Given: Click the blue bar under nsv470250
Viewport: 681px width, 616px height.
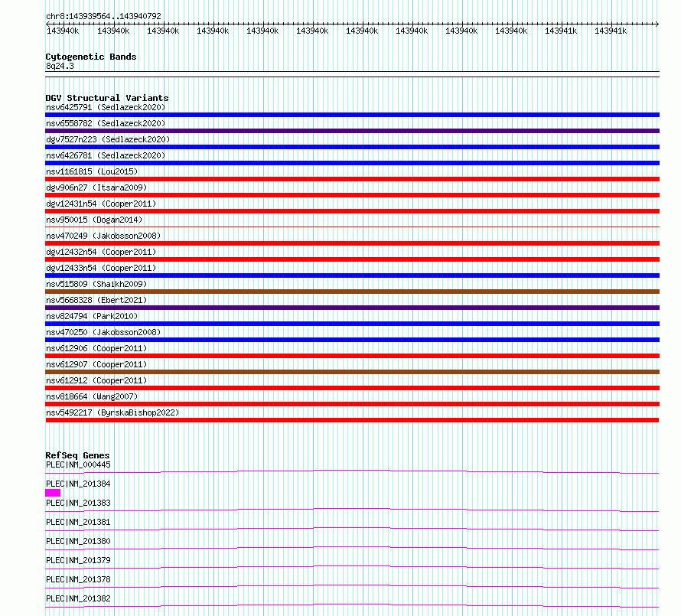Looking at the screenshot, I should (352, 340).
